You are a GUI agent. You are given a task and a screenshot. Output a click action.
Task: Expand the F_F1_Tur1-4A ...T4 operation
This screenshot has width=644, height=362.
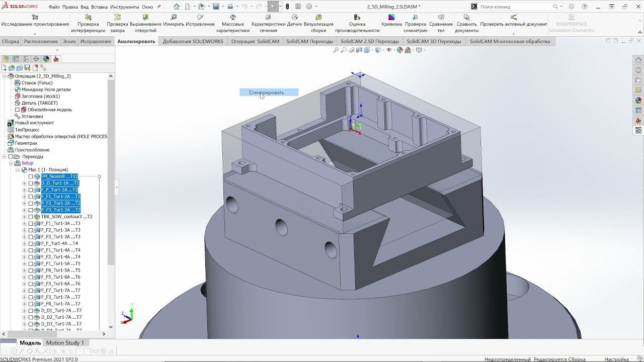click(x=24, y=250)
